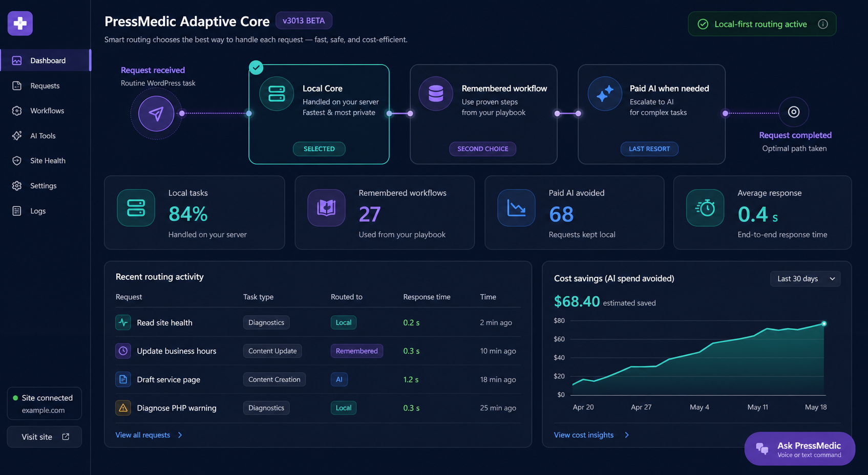The height and width of the screenshot is (475, 868).
Task: Click the external link icon on Visit site
Action: pyautogui.click(x=66, y=437)
